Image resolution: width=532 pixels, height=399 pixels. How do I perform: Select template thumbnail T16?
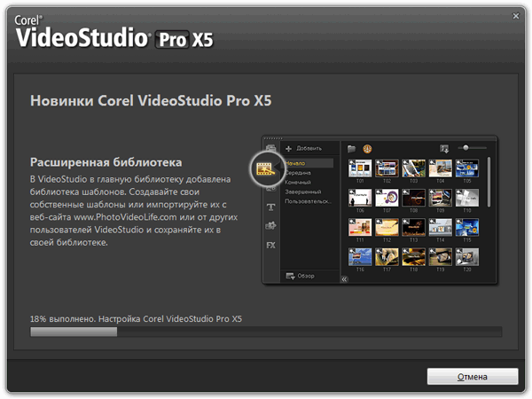pyautogui.click(x=360, y=257)
